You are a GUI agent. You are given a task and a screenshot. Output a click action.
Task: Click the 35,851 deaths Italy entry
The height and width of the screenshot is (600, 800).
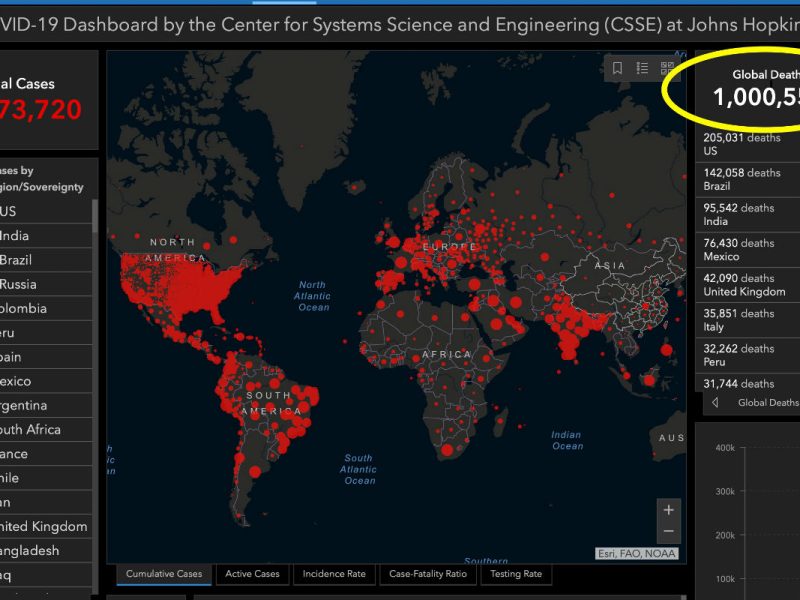[748, 320]
